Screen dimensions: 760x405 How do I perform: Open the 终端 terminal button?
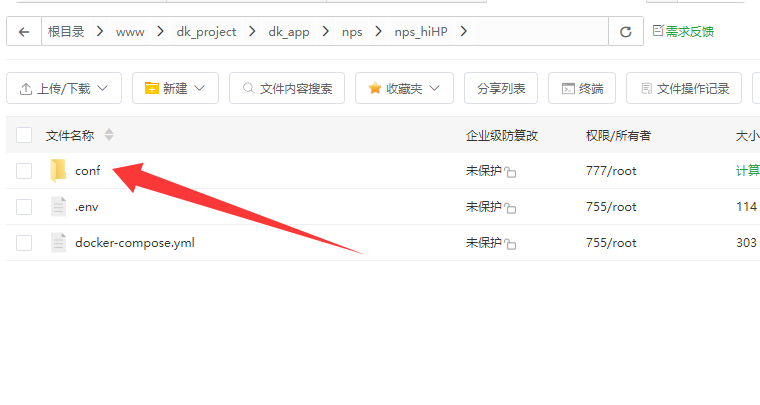click(582, 88)
